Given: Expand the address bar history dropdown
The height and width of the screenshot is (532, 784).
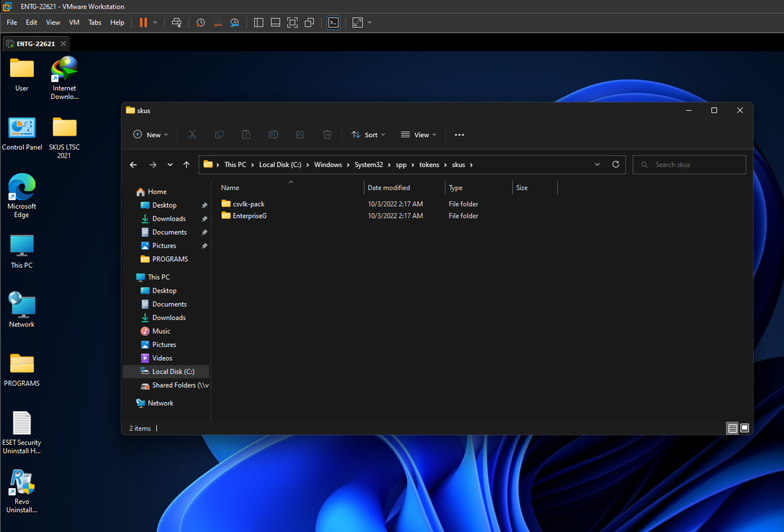Looking at the screenshot, I should pos(597,164).
